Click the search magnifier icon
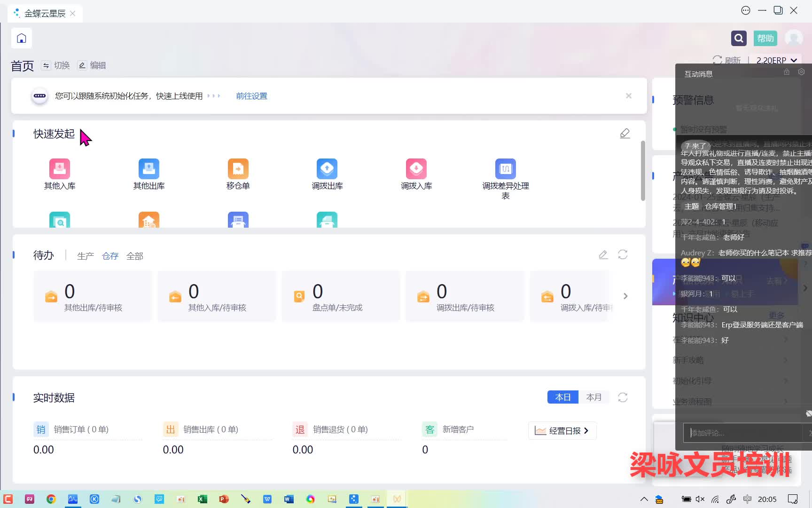 739,38
